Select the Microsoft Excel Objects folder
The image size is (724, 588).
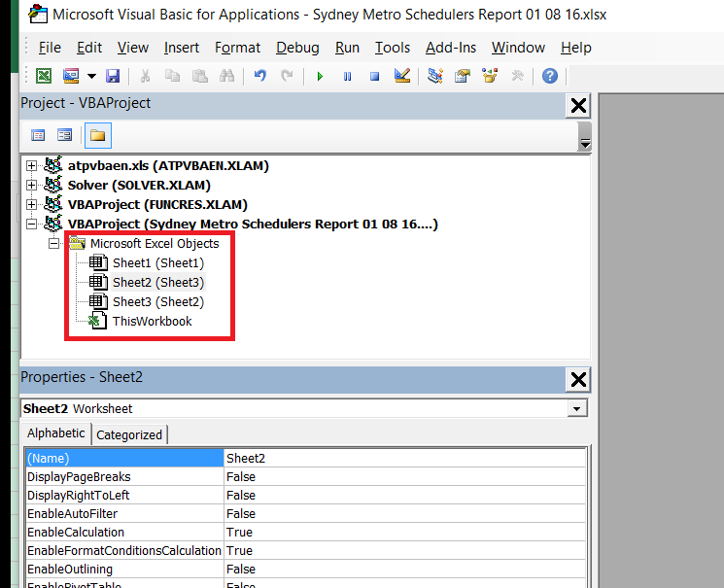click(155, 243)
